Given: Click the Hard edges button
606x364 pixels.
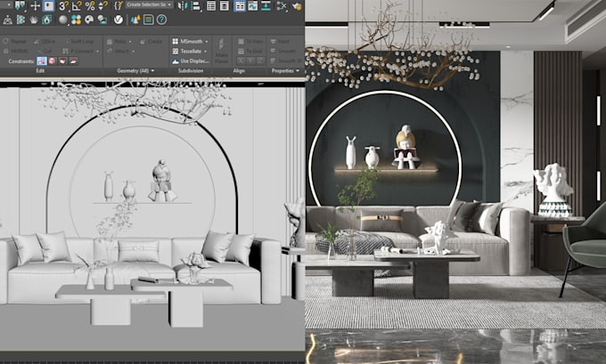Looking at the screenshot, I should click(x=280, y=41).
